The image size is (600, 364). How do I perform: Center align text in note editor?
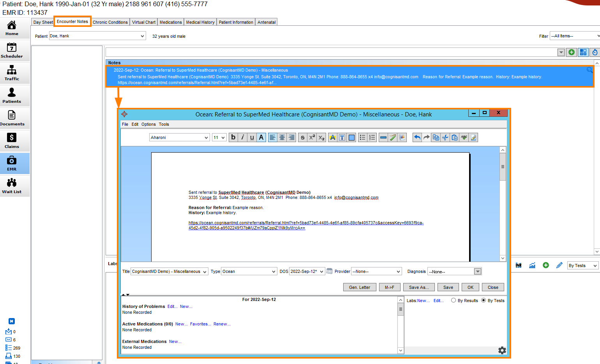[282, 137]
